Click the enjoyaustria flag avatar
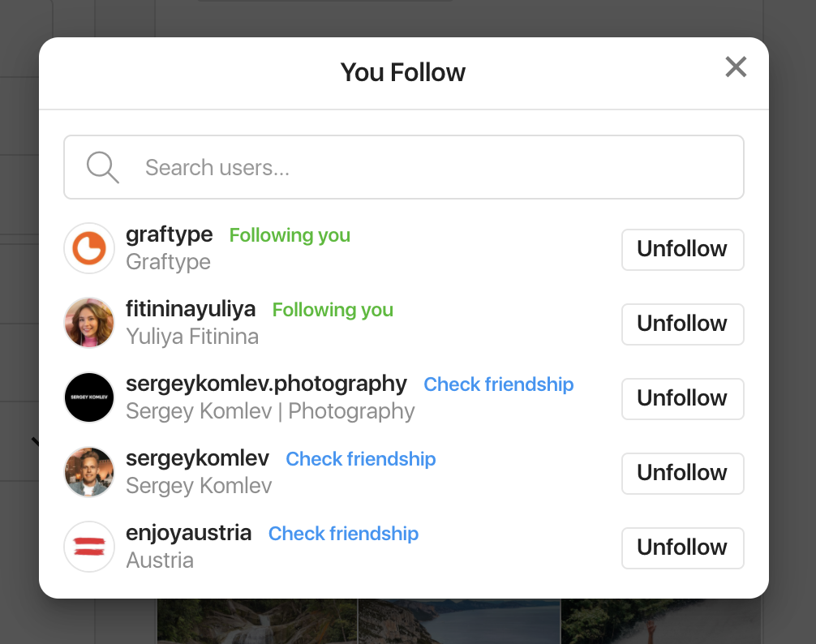816x644 pixels. coord(89,547)
